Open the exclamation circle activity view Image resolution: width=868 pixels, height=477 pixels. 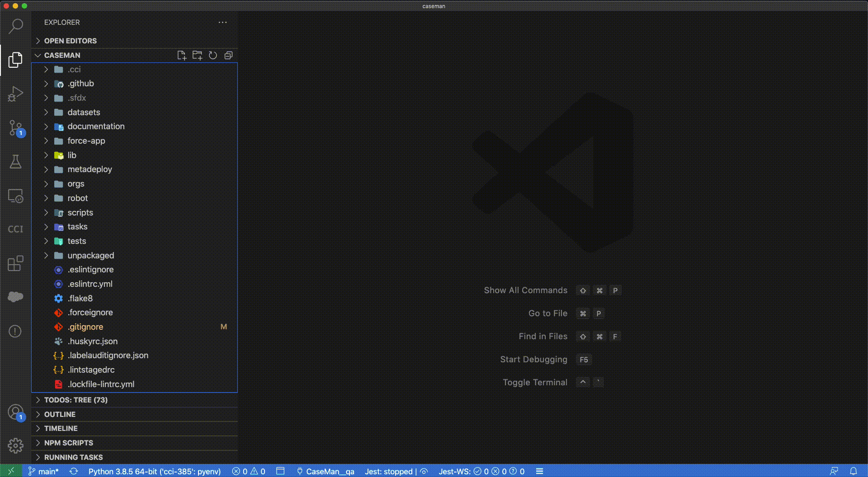15,331
